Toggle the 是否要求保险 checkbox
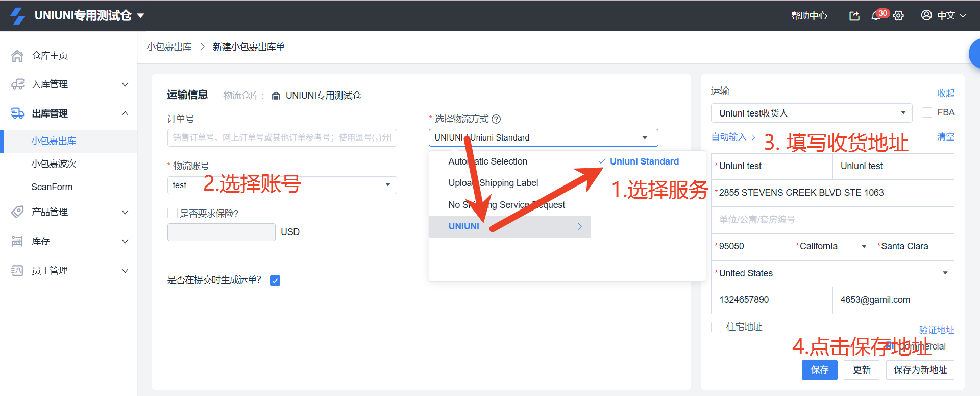 [173, 213]
